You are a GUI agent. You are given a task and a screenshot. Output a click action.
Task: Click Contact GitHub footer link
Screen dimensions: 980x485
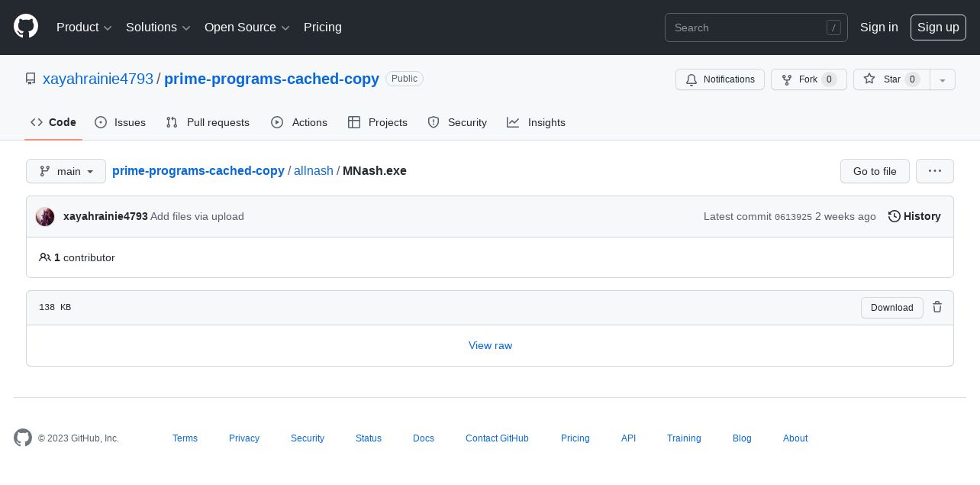[497, 438]
